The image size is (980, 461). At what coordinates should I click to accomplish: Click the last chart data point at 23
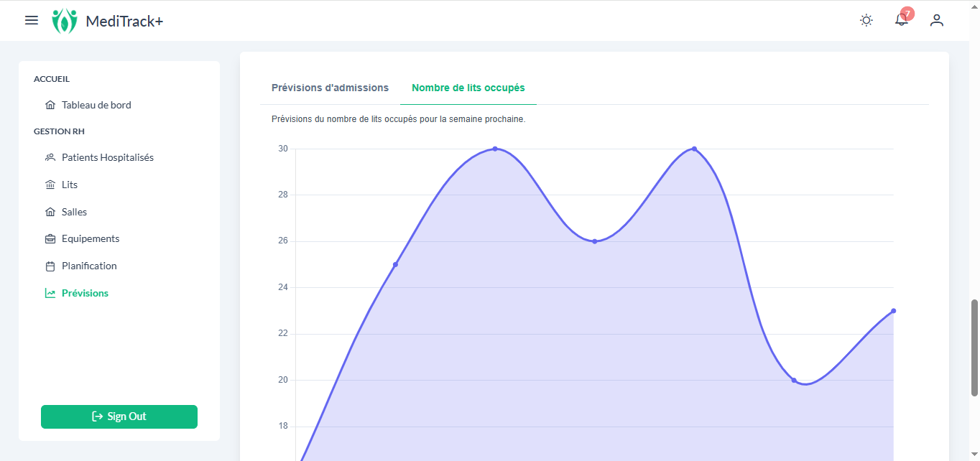pos(893,311)
